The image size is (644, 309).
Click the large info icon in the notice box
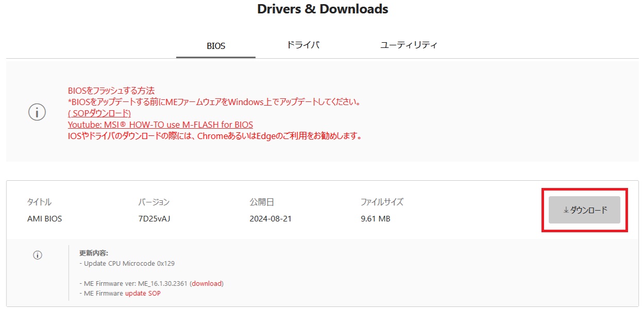click(x=37, y=113)
